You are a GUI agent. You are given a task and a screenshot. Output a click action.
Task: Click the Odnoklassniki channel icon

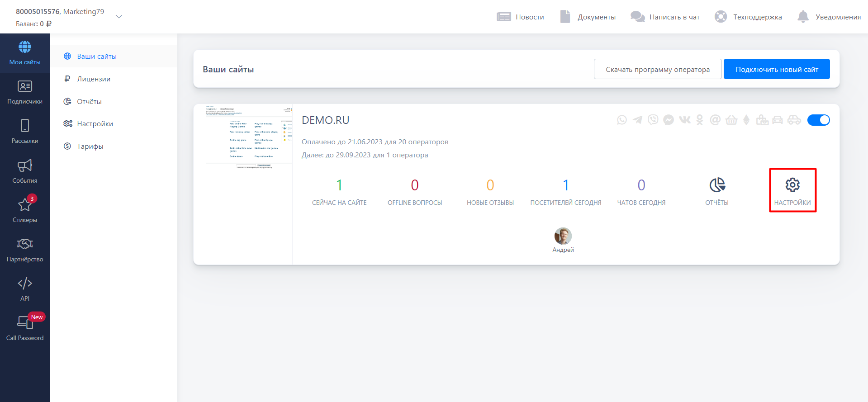700,120
